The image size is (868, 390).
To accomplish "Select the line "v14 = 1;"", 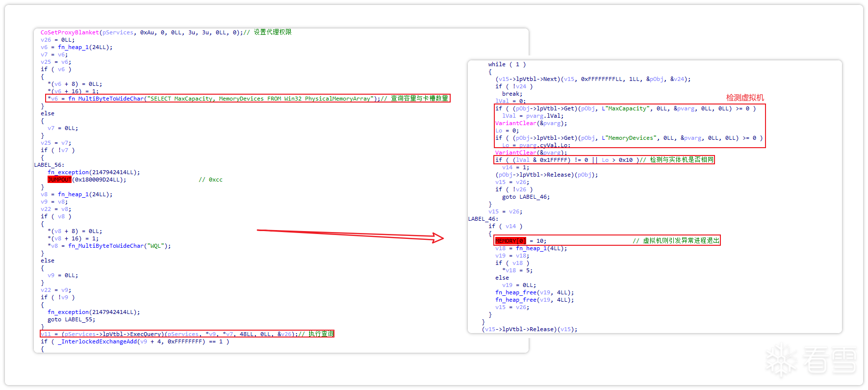I will [x=515, y=167].
